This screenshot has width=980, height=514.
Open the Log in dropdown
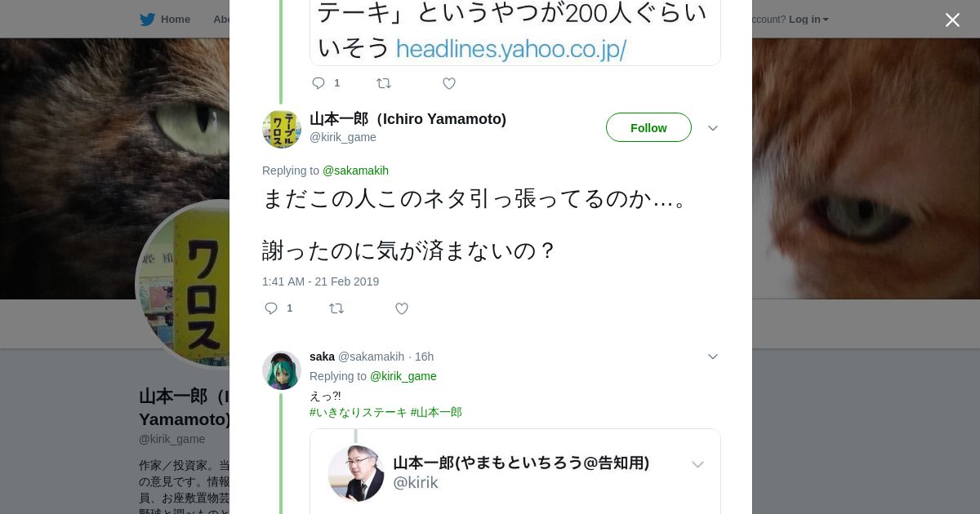(x=808, y=20)
